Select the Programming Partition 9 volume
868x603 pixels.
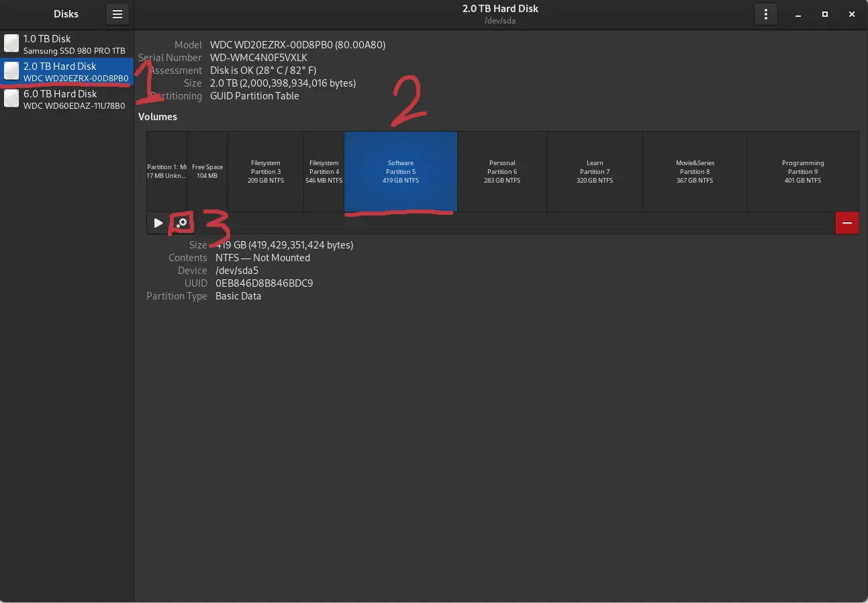click(x=803, y=171)
